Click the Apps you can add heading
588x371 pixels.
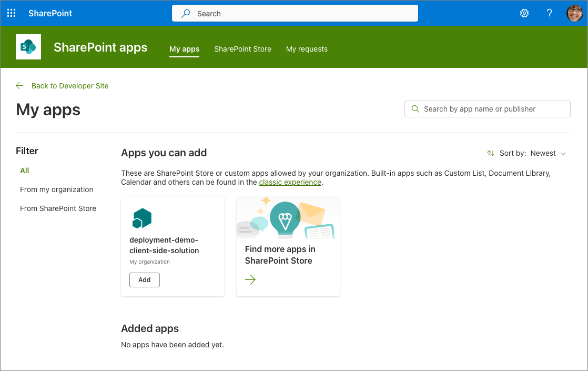164,153
